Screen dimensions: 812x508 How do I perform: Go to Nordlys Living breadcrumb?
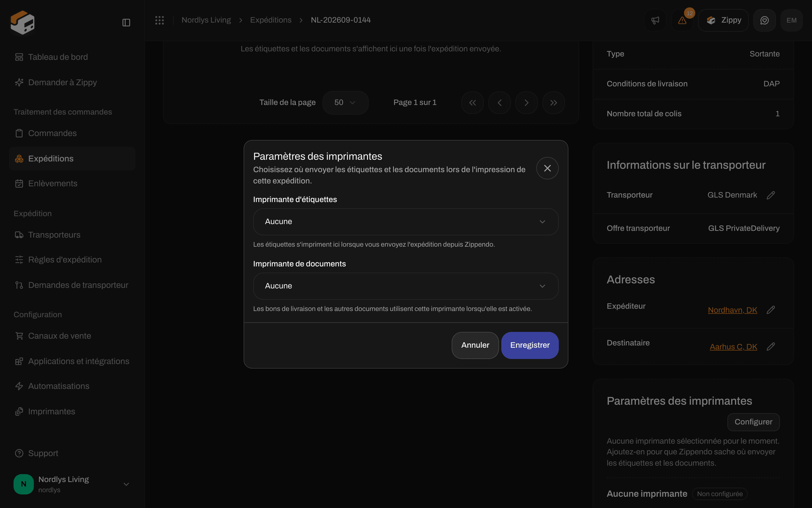coord(206,20)
